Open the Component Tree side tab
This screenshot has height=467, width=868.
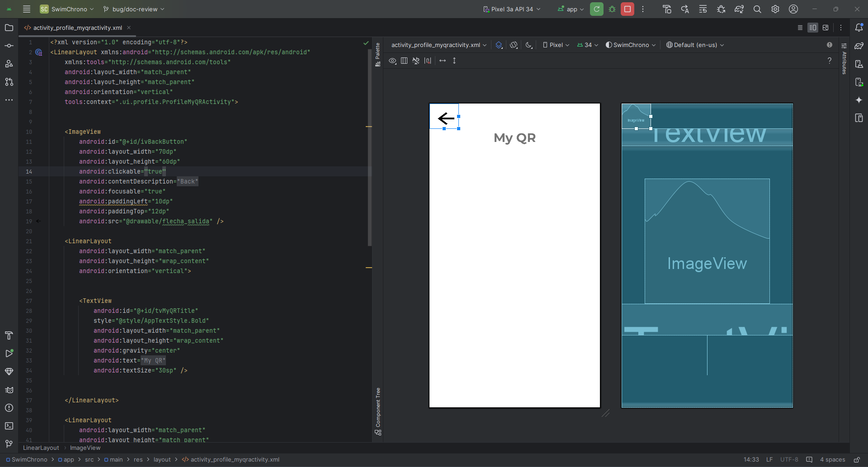(378, 411)
